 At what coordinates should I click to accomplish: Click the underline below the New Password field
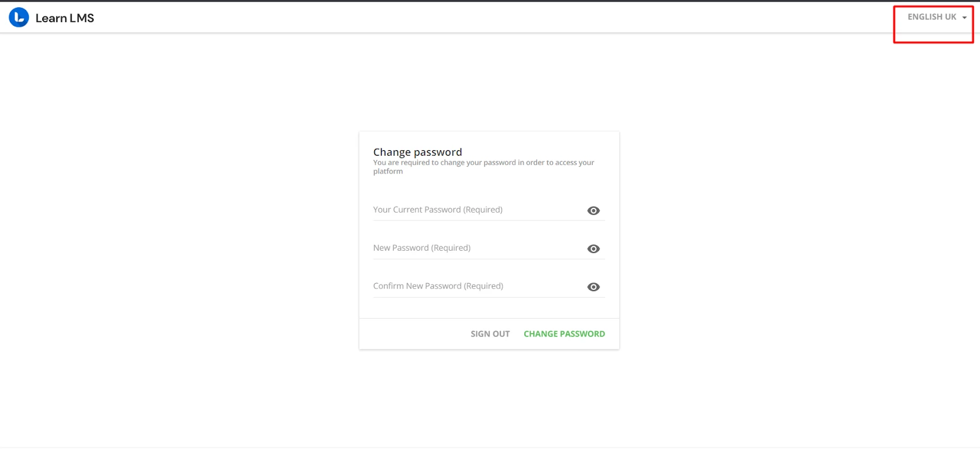click(x=489, y=259)
